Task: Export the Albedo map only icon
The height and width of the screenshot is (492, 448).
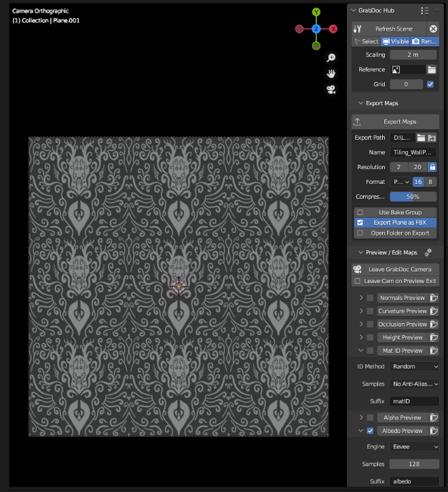Action: pyautogui.click(x=434, y=431)
